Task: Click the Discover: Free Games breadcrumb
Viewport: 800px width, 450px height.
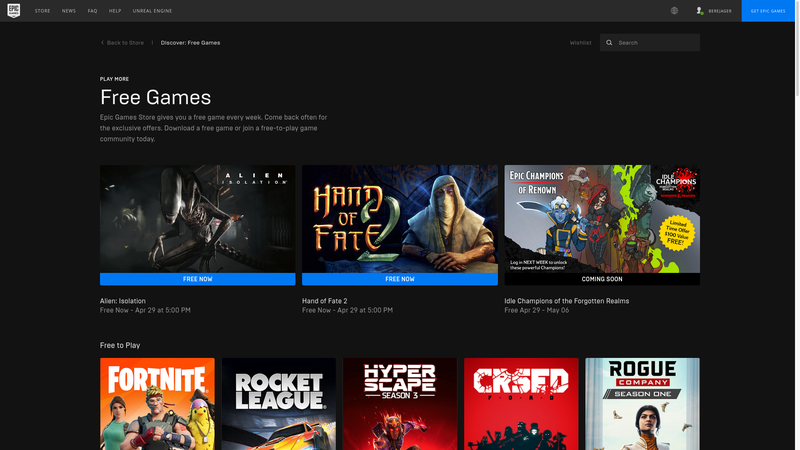Action: (x=190, y=43)
